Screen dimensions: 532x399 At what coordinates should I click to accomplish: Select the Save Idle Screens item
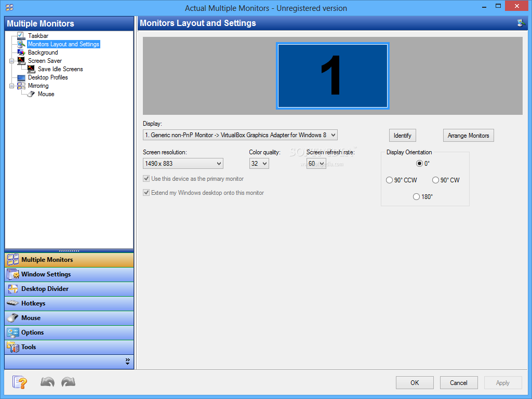tap(60, 69)
